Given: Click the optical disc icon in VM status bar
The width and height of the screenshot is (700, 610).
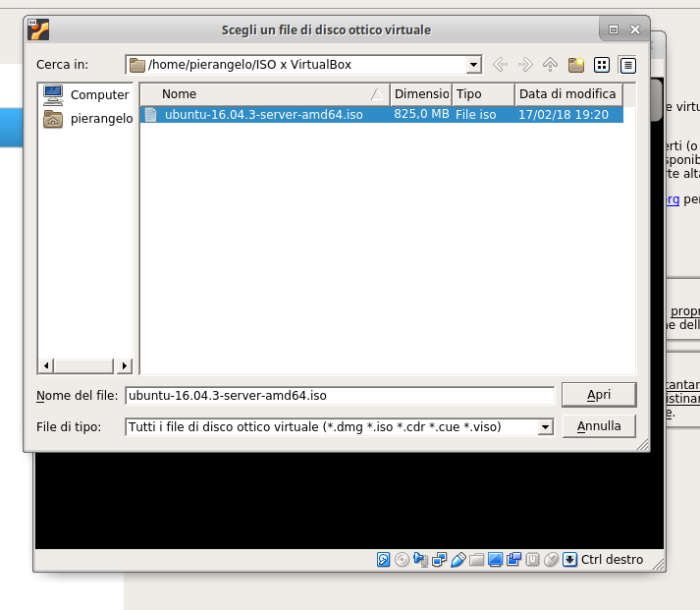Looking at the screenshot, I should (x=402, y=560).
